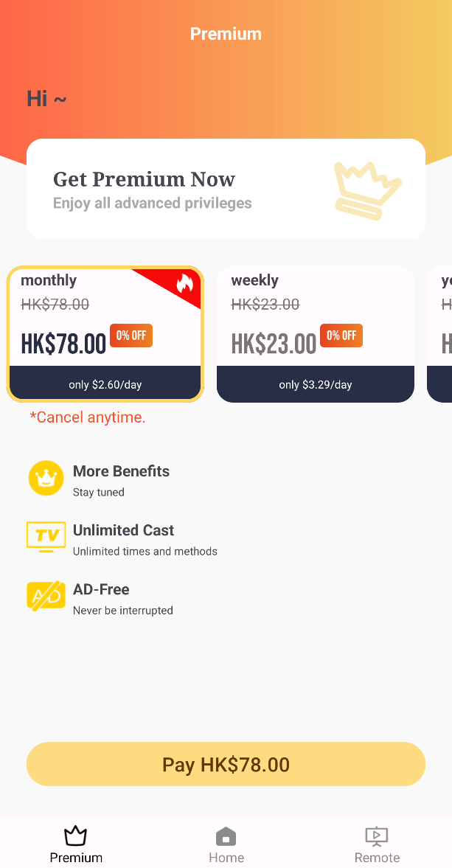The image size is (452, 868).
Task: Tap the AD-Free crossed-out ad icon
Action: point(46,596)
